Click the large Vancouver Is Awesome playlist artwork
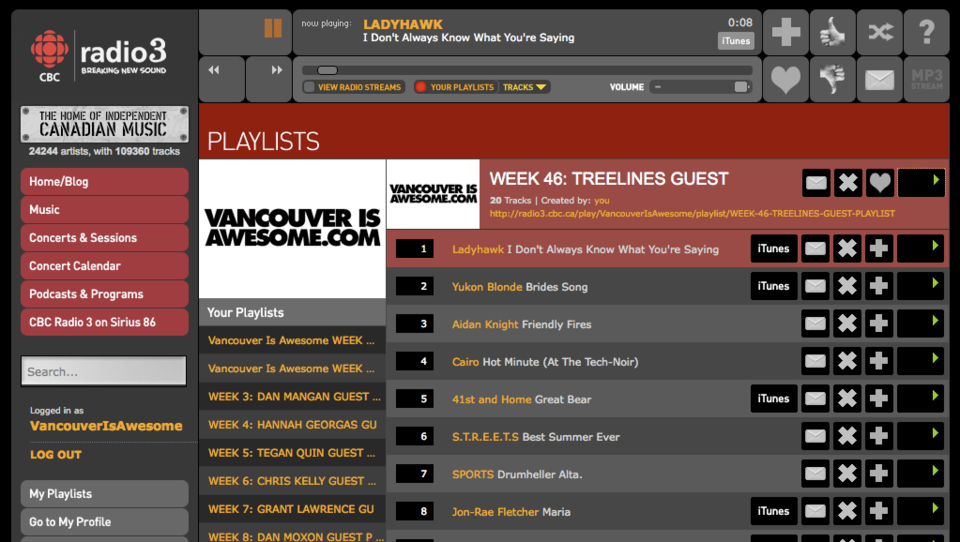Screen dimensions: 960x542 pos(293,228)
